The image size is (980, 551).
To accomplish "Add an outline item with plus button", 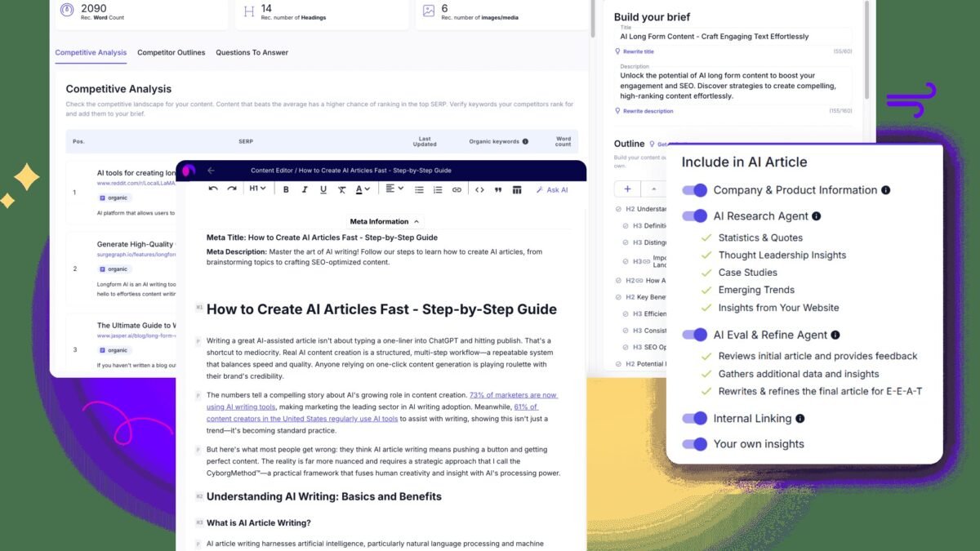I will pos(627,189).
